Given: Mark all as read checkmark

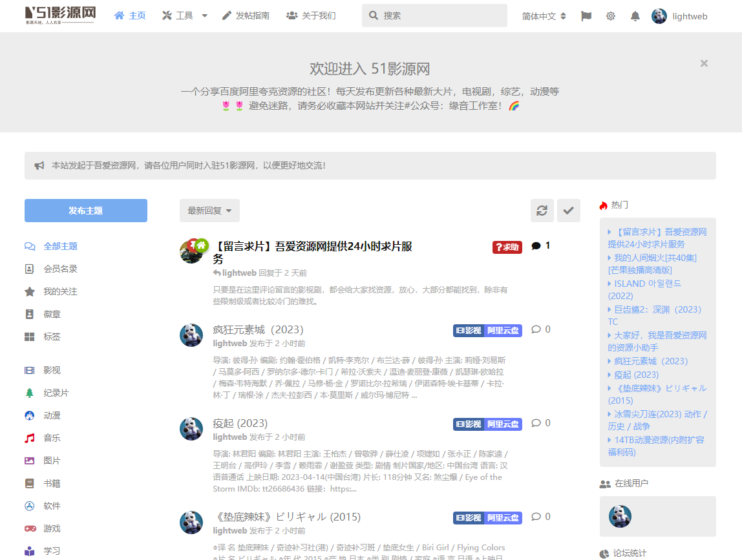Looking at the screenshot, I should click(568, 211).
